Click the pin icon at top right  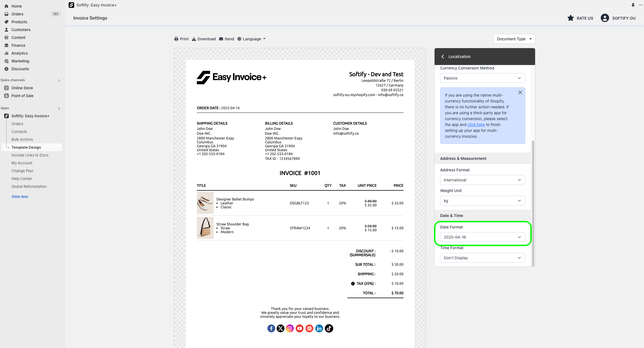click(x=633, y=5)
